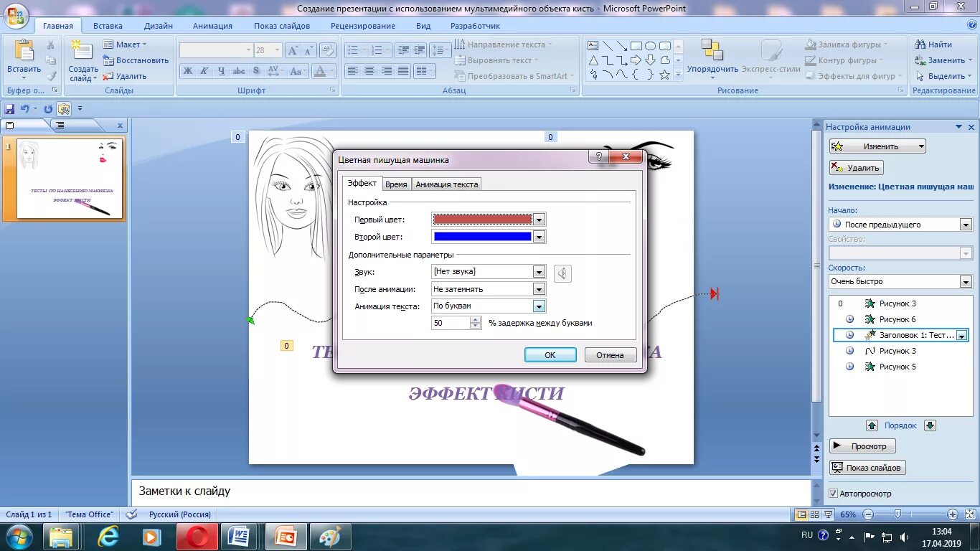This screenshot has height=551, width=980.
Task: Switch to Анимация текста tab in dialog
Action: pyautogui.click(x=446, y=184)
